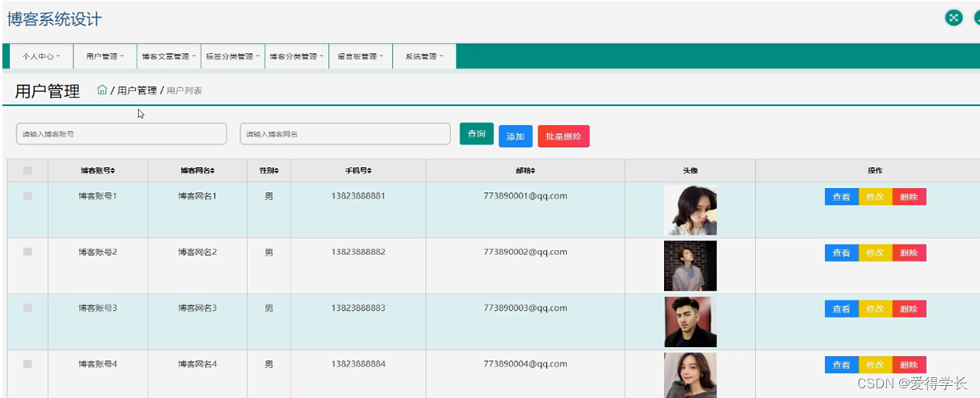
Task: Click email 773890001@qq.com
Action: [525, 196]
